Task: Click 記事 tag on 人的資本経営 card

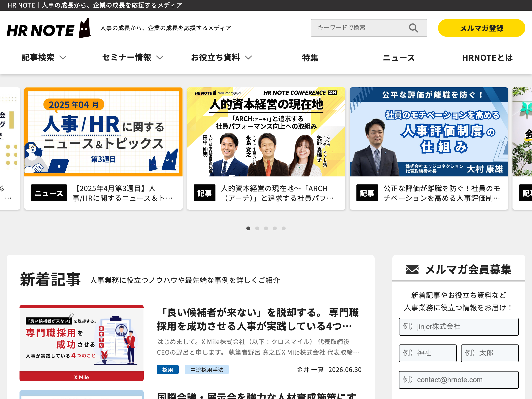Action: tap(204, 193)
